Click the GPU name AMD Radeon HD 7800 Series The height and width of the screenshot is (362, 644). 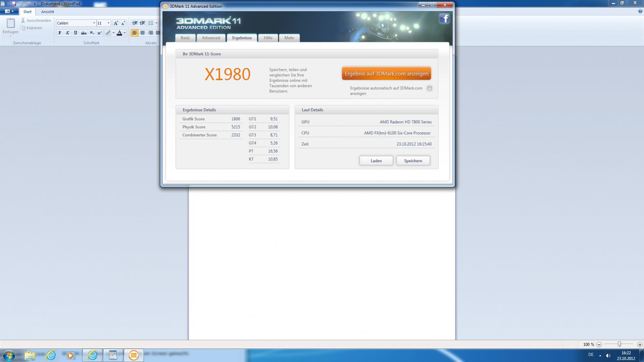point(406,122)
